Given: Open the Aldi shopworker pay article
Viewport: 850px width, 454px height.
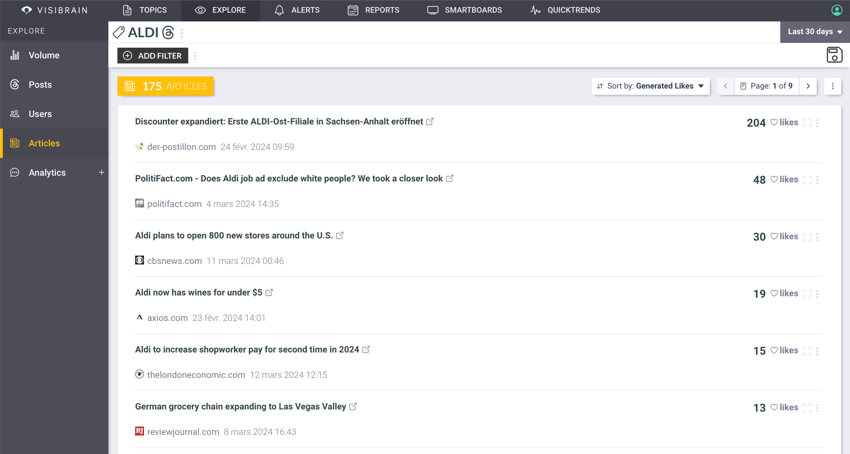Looking at the screenshot, I should point(247,349).
